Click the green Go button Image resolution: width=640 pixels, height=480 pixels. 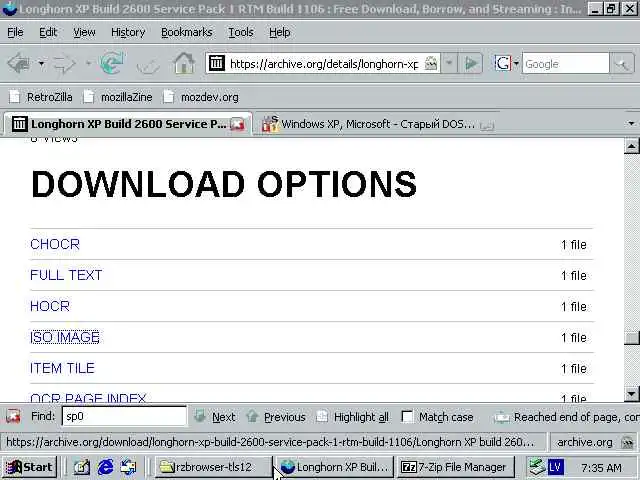coord(471,63)
